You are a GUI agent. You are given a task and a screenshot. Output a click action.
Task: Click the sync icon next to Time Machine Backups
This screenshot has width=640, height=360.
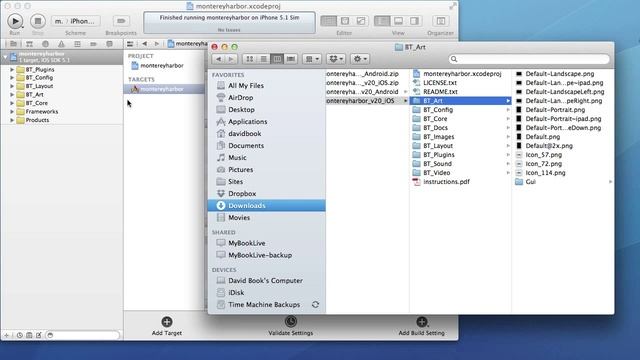point(315,305)
